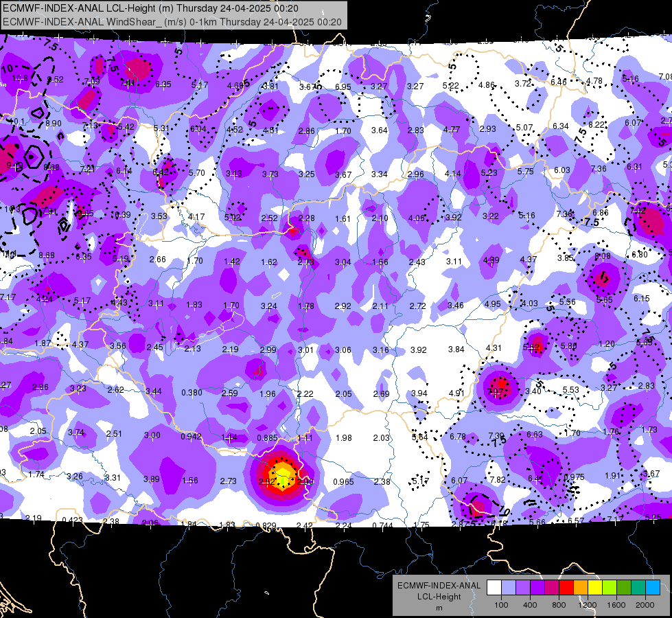
Task: Click the LCL-Height title line at top
Action: [x=150, y=8]
